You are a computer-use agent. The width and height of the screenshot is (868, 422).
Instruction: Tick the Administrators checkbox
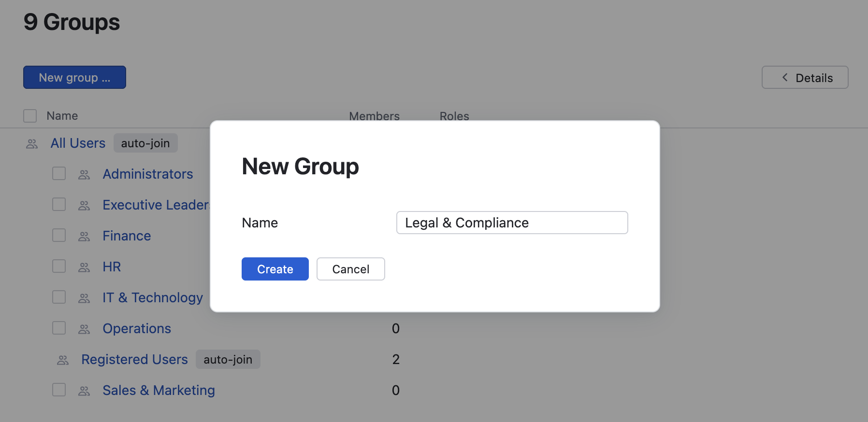click(59, 173)
